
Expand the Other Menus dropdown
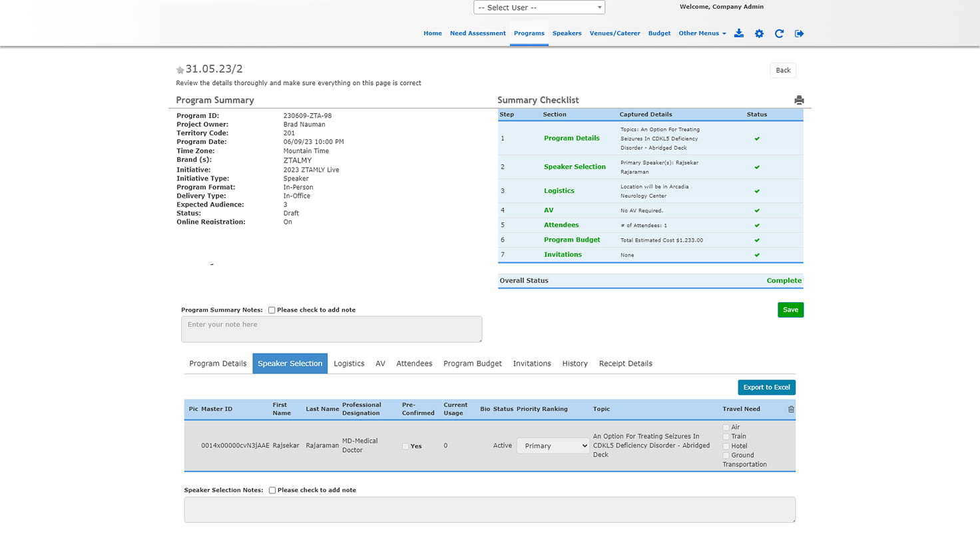coord(702,33)
